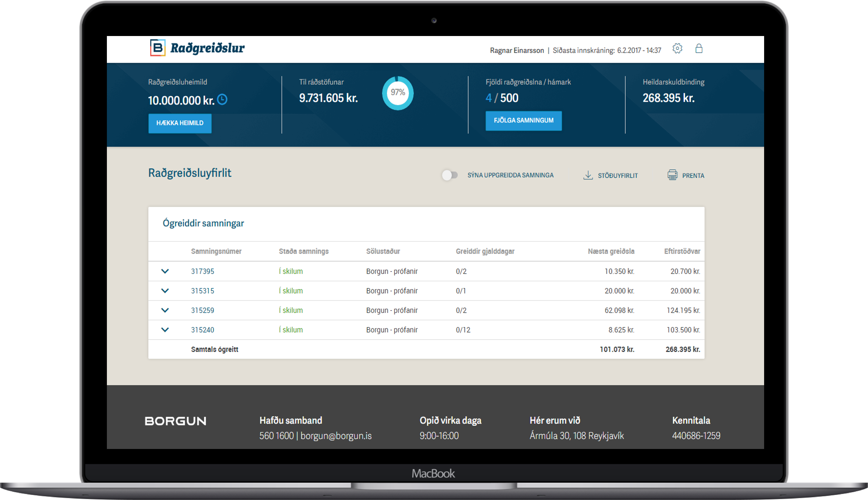Click the 8.625 kr. next payment value
Screen dimensions: 868x500
pos(622,330)
